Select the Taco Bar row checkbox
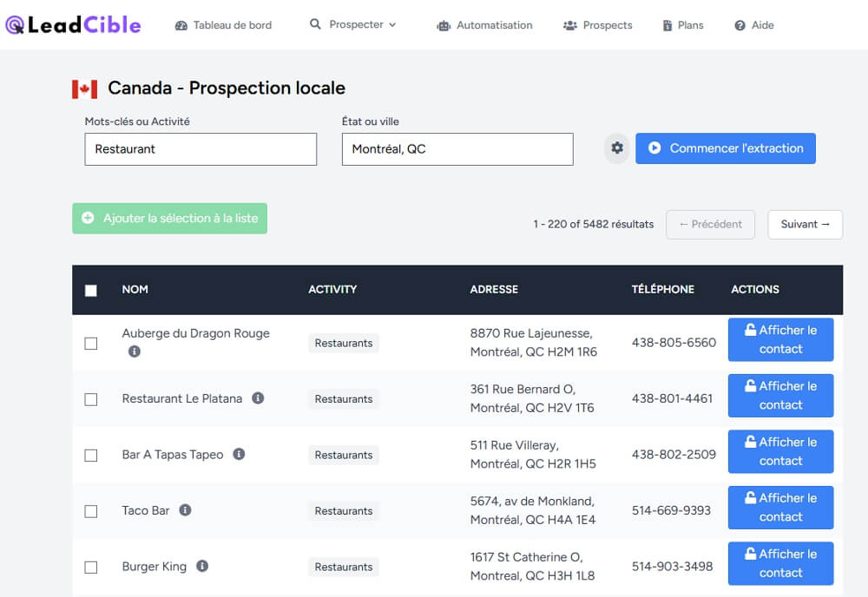Screen dimensions: 868x597 pos(91,511)
